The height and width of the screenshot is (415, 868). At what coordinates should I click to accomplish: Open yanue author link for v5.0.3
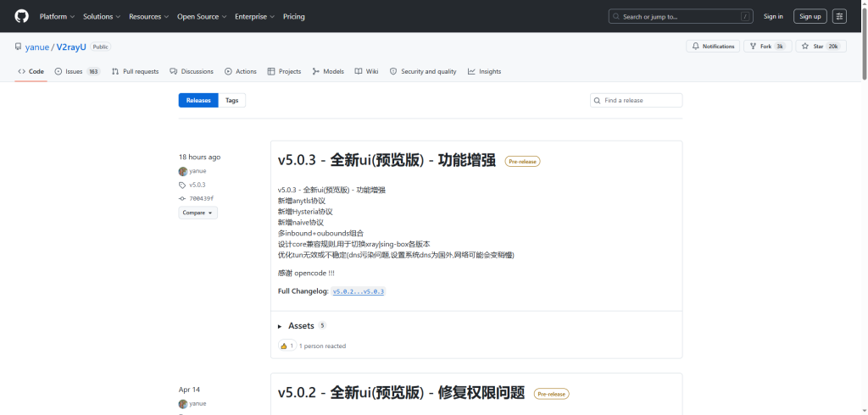tap(198, 172)
